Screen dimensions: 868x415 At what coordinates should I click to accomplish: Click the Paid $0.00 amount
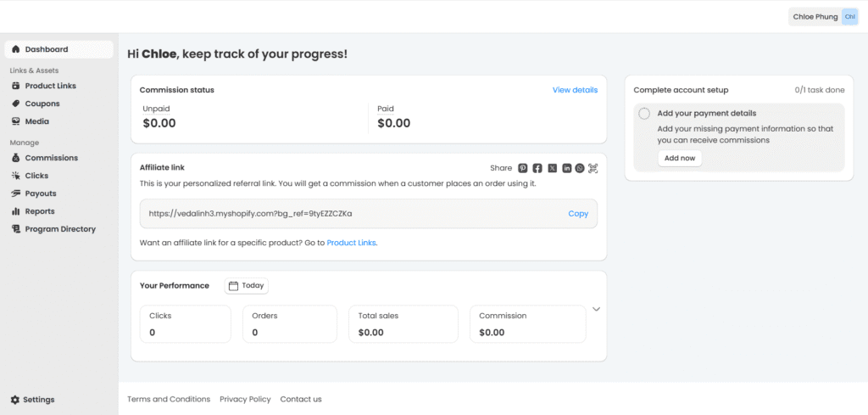pos(393,123)
